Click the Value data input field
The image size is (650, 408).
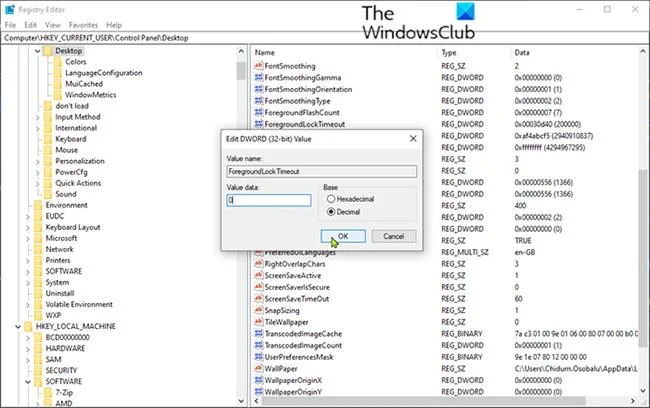click(x=269, y=200)
